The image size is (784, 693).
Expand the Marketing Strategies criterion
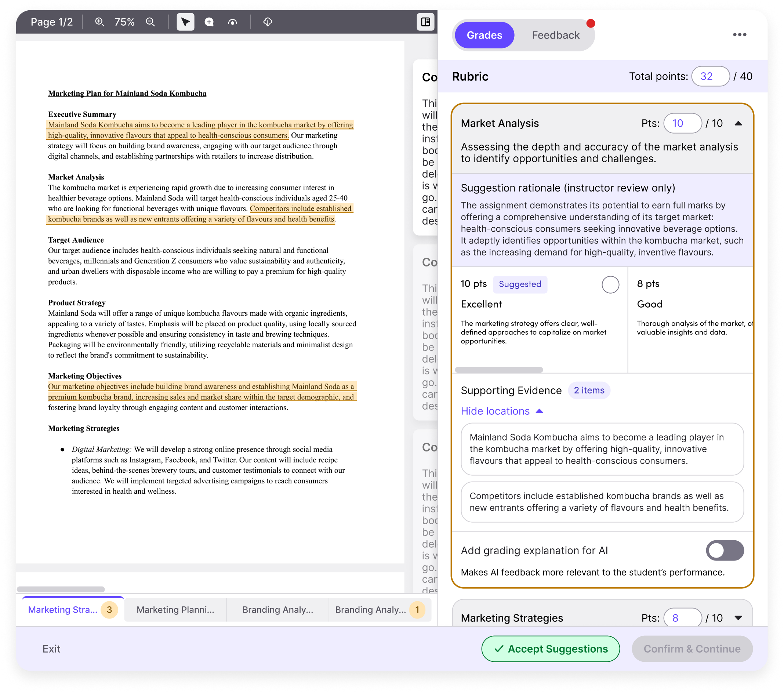click(x=738, y=618)
